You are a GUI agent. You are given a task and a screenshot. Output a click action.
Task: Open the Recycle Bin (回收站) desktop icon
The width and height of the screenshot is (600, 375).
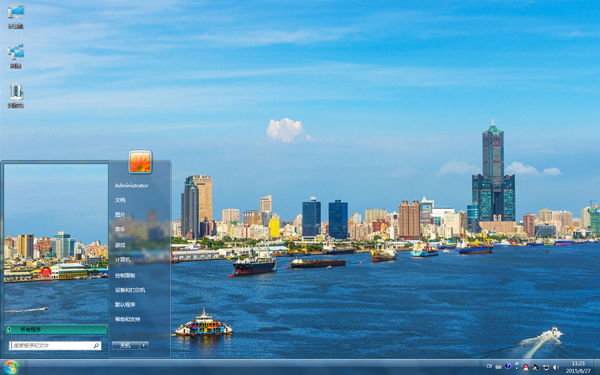click(16, 96)
